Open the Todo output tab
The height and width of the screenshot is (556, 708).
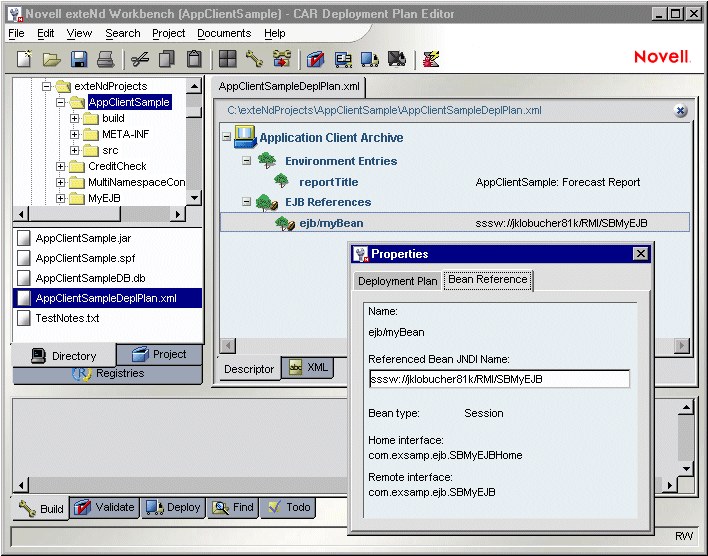[x=289, y=508]
